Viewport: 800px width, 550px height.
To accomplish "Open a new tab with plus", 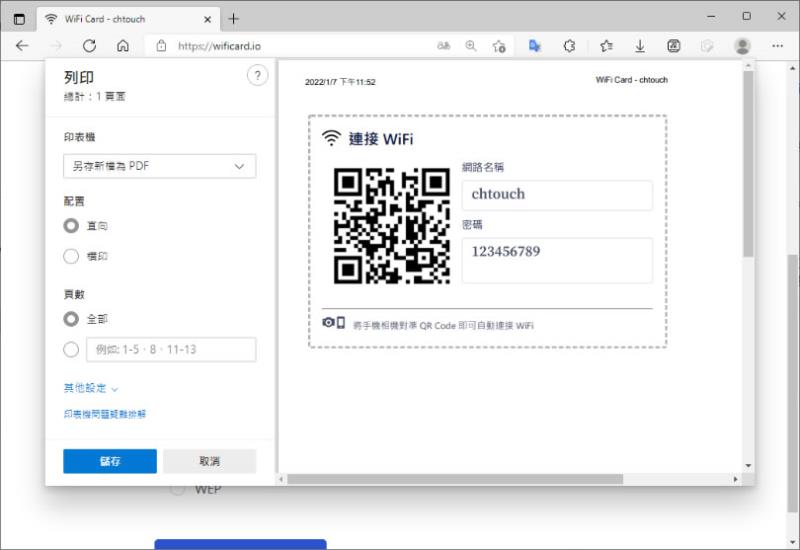I will [x=234, y=19].
